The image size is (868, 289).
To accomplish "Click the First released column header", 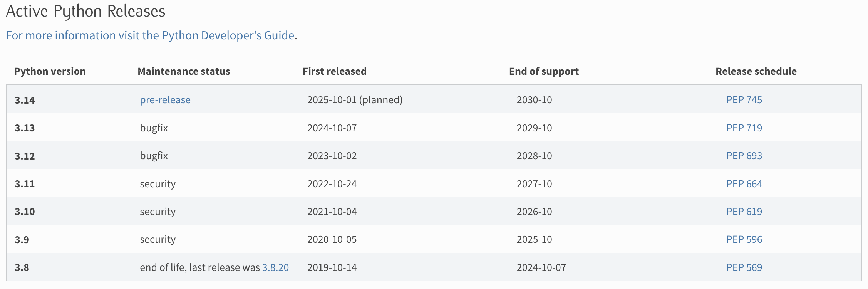I will pos(335,71).
